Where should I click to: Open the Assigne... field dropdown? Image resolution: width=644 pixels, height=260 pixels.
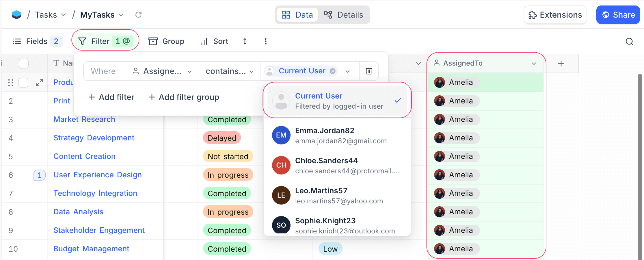162,71
